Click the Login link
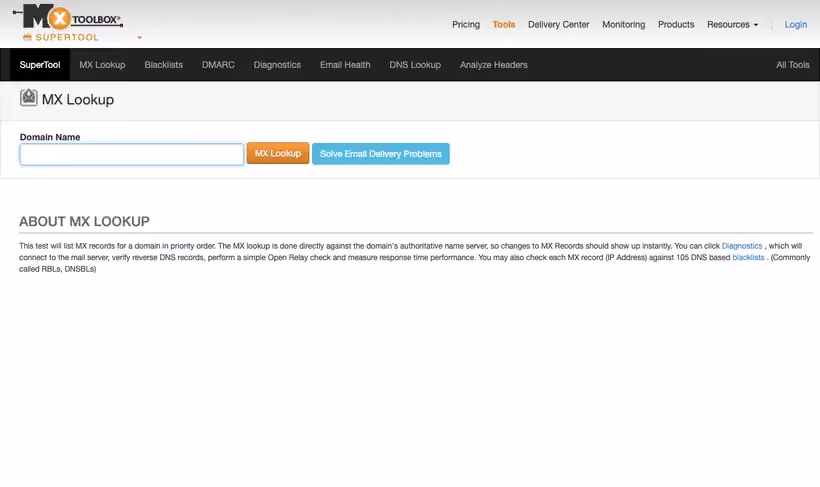Viewport: 820px width, 487px height. (795, 25)
